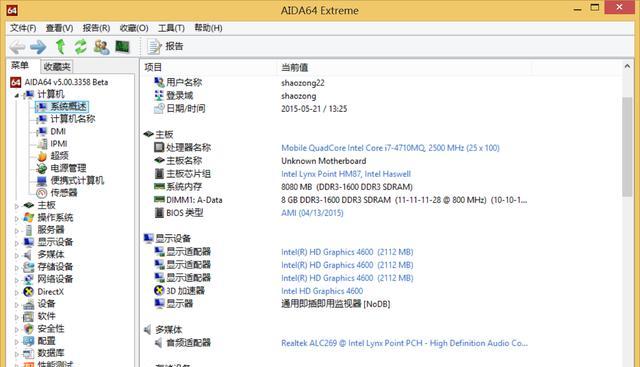Expand the 操作系统 tree node
The height and width of the screenshot is (367, 640).
[17, 218]
